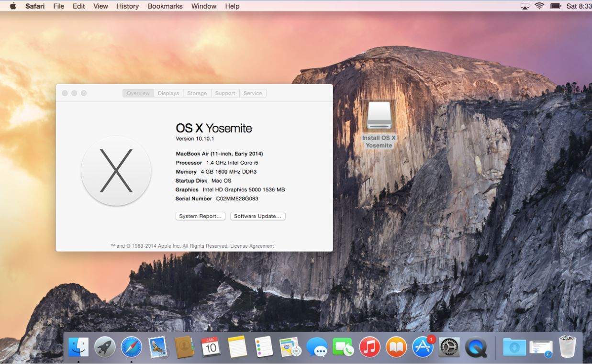This screenshot has height=364, width=592.
Task: Launch QuickTime Player from Dock
Action: [x=476, y=347]
